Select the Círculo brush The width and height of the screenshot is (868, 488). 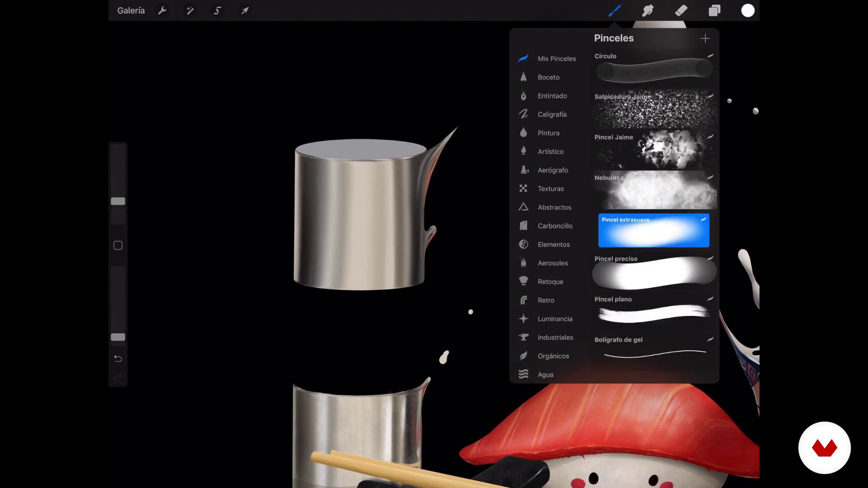(654, 69)
